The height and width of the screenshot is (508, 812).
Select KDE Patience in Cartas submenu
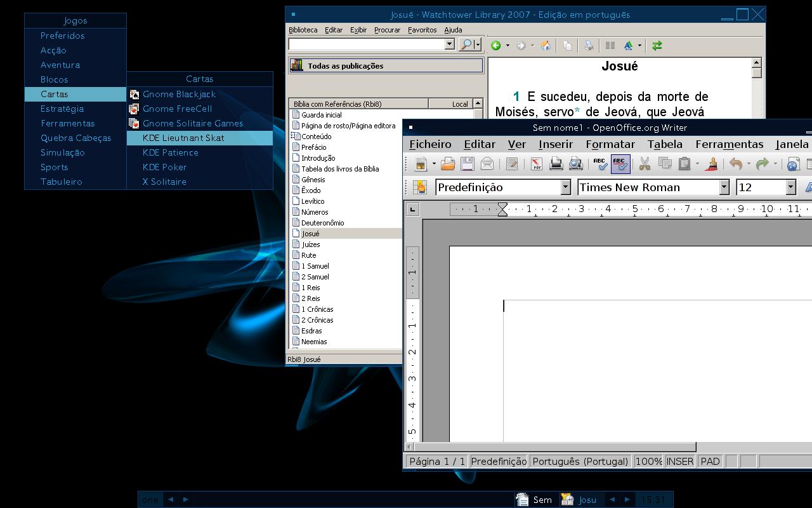tap(200, 152)
